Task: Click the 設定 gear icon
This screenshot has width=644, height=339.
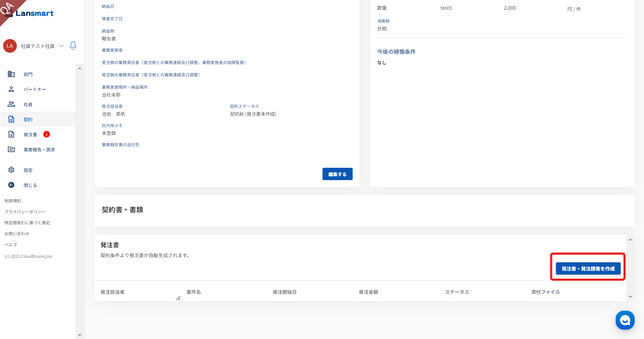Action: coord(11,170)
